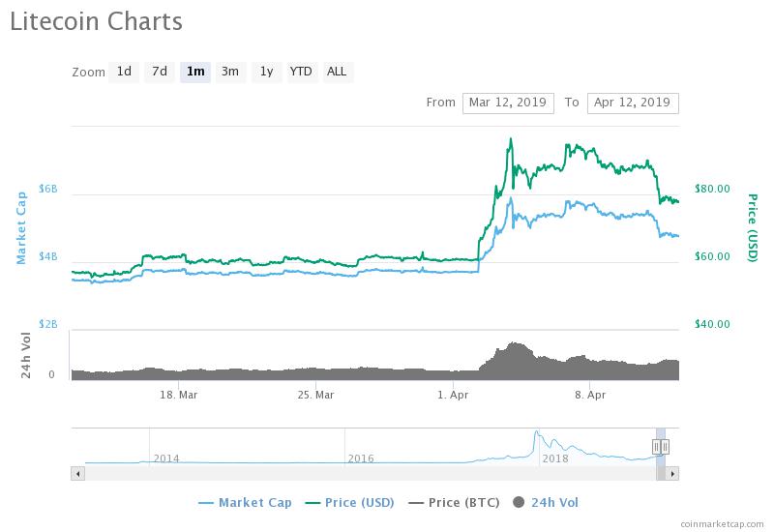This screenshot has width=774, height=532.
Task: Click the left range handle in navigator
Action: [657, 446]
